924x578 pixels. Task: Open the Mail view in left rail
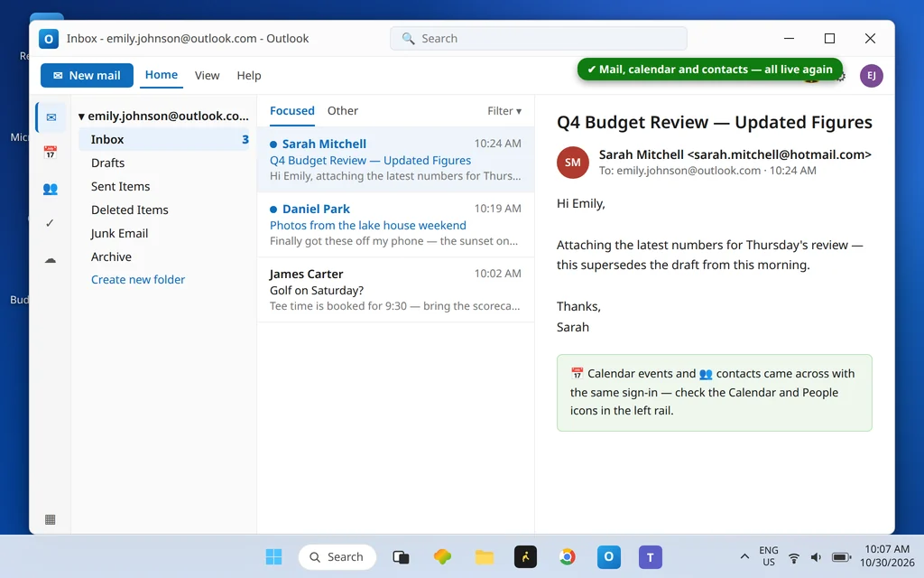pyautogui.click(x=51, y=117)
